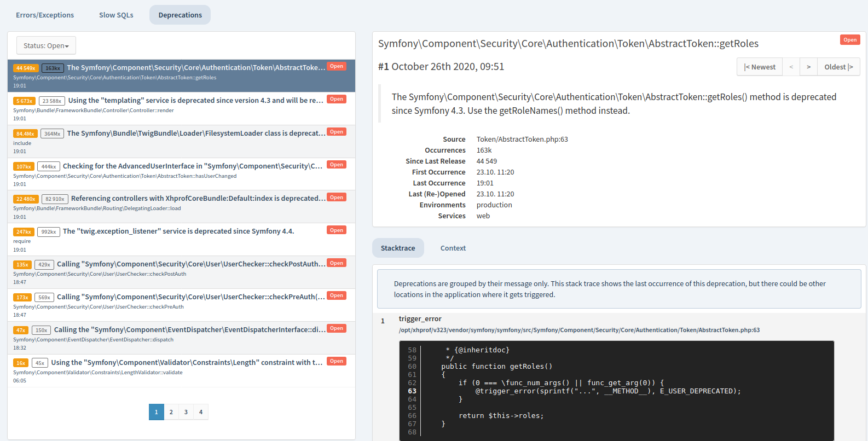Open the Validator Length constraint deprecation entry
868x441 pixels.
181,371
